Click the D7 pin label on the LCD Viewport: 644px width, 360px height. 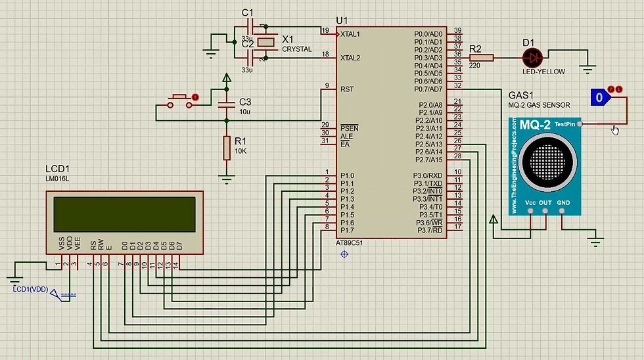(x=179, y=246)
